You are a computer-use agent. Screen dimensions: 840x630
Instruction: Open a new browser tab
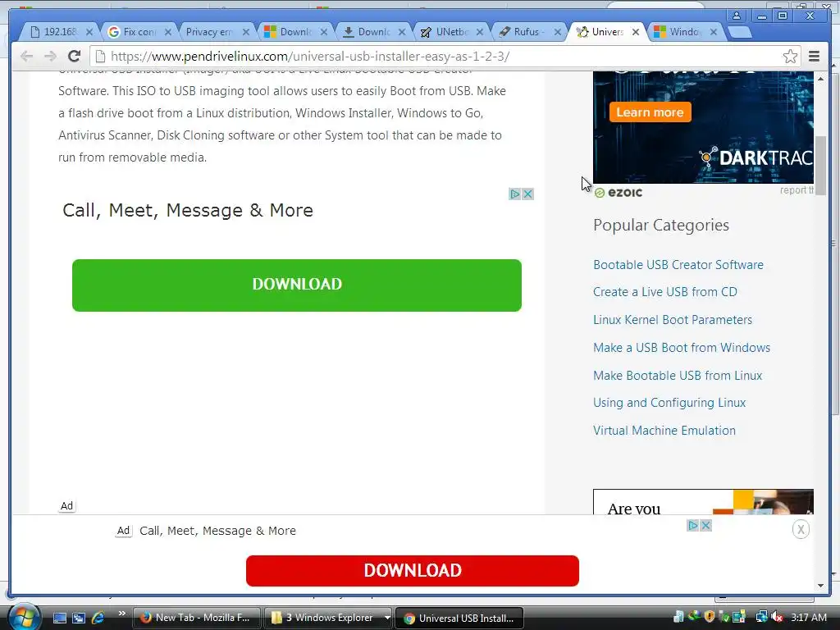(741, 32)
